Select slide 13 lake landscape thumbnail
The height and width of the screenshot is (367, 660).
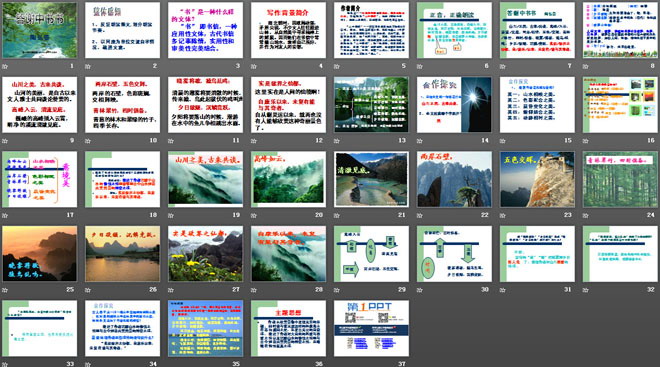[371, 105]
